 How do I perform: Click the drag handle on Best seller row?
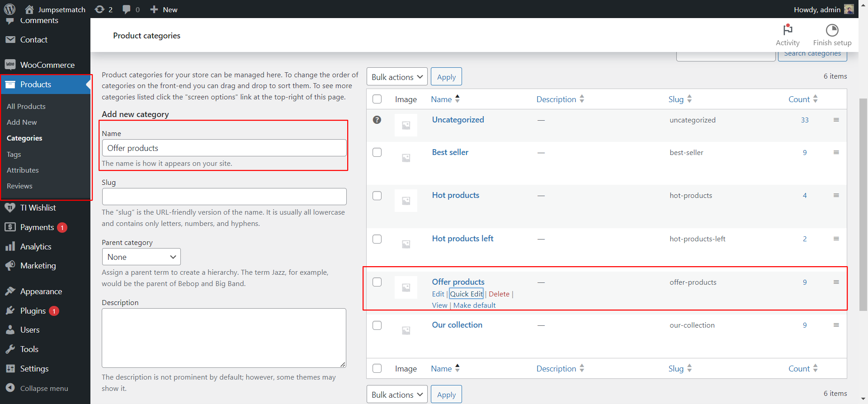point(836,152)
